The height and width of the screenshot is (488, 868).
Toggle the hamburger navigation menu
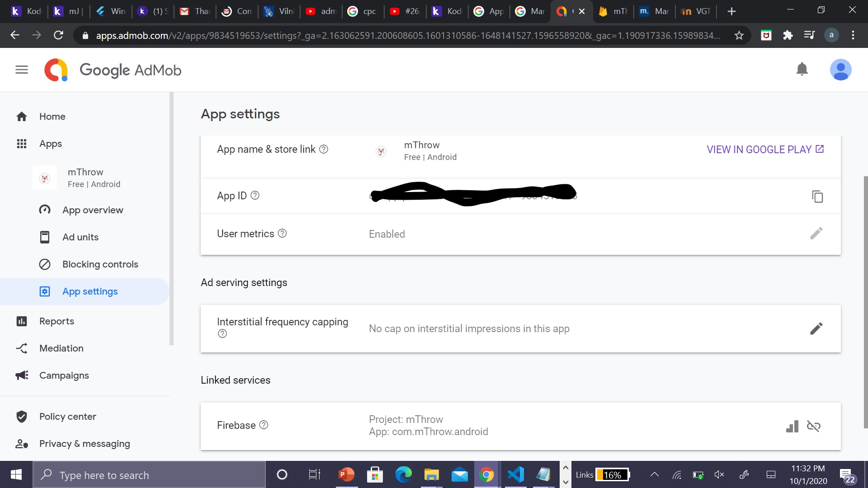[22, 70]
